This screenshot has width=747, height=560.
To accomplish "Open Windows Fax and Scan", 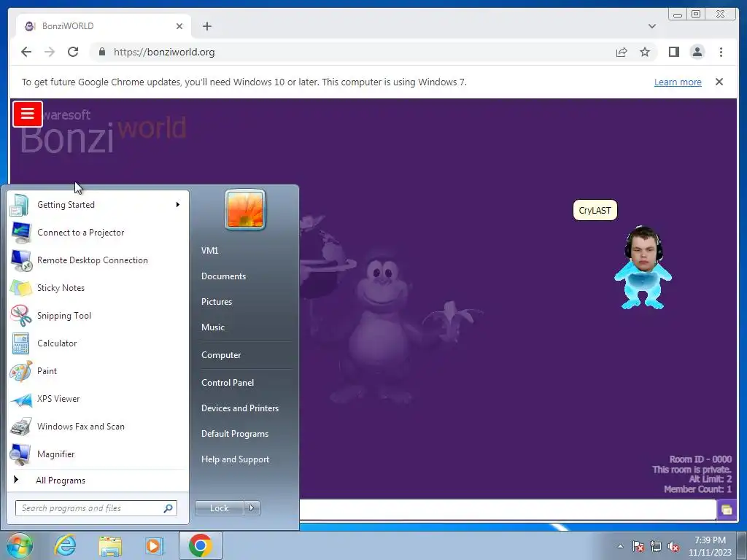I will pyautogui.click(x=98, y=426).
